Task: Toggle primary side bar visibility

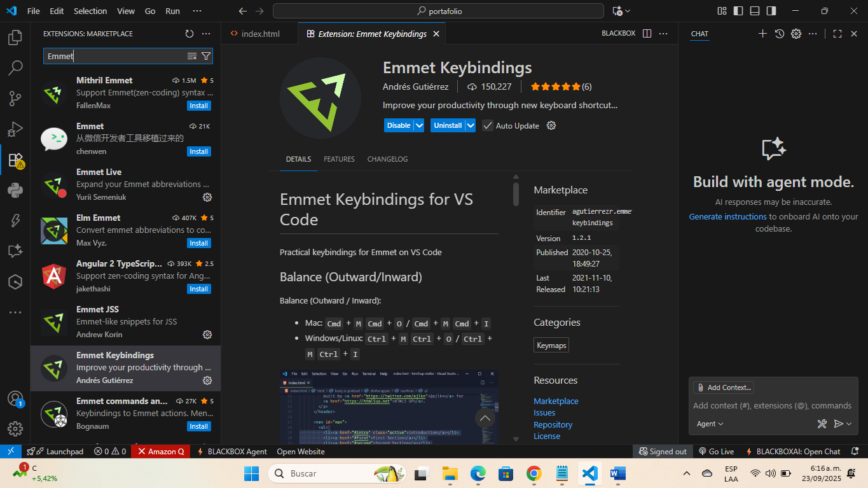Action: click(x=738, y=11)
